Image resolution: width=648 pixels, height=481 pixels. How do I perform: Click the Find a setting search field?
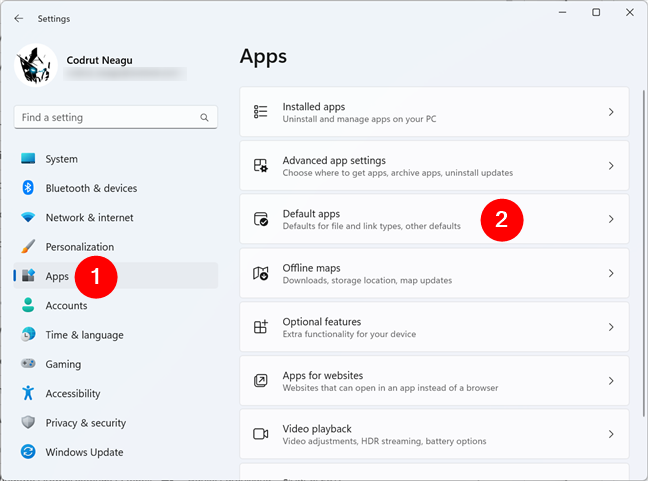click(x=116, y=117)
